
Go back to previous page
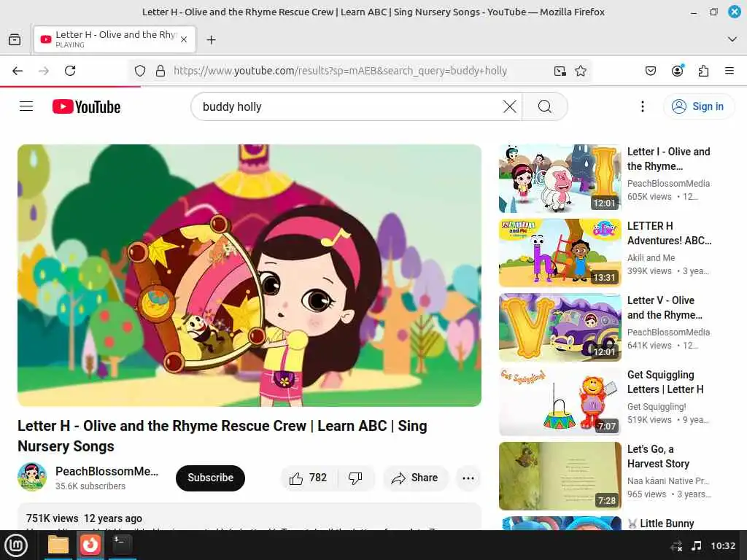pos(18,71)
